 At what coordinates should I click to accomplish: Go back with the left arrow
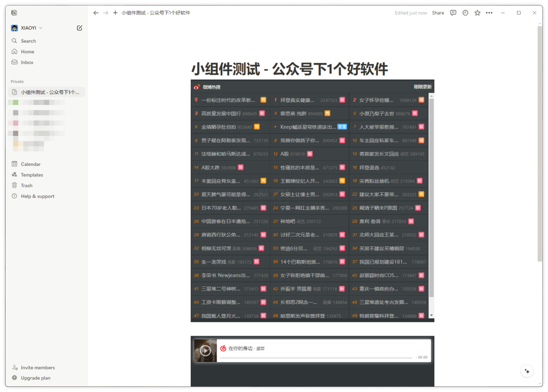pos(96,13)
